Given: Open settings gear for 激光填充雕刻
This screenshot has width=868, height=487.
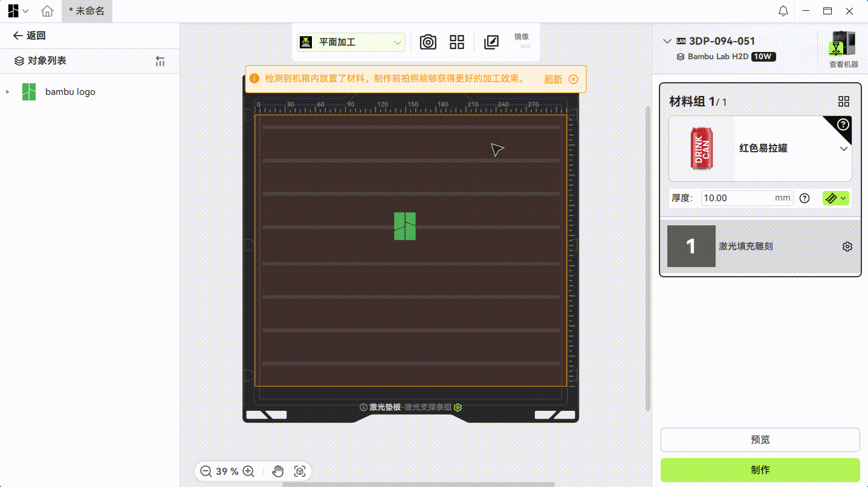Looking at the screenshot, I should click(x=847, y=247).
